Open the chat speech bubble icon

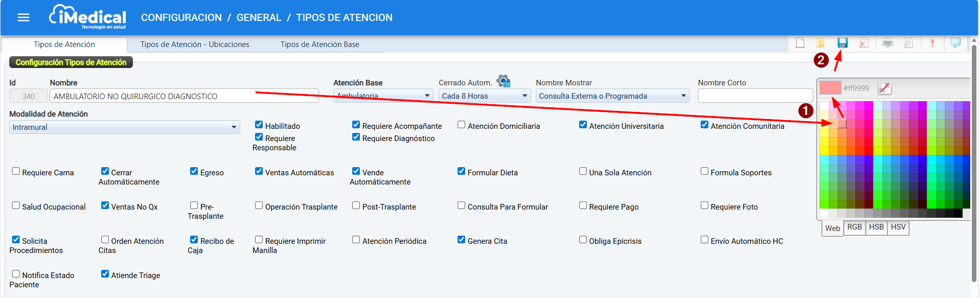click(955, 43)
